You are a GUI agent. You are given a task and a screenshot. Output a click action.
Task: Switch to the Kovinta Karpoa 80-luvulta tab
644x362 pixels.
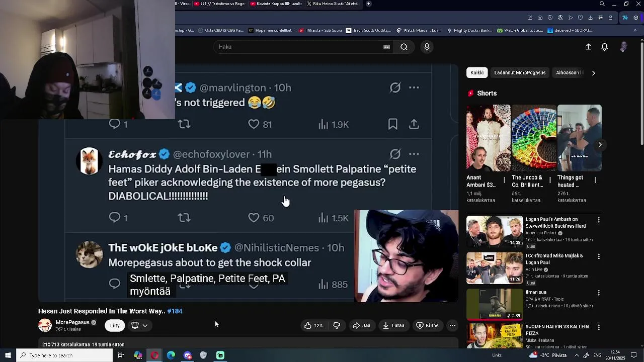pos(276,4)
